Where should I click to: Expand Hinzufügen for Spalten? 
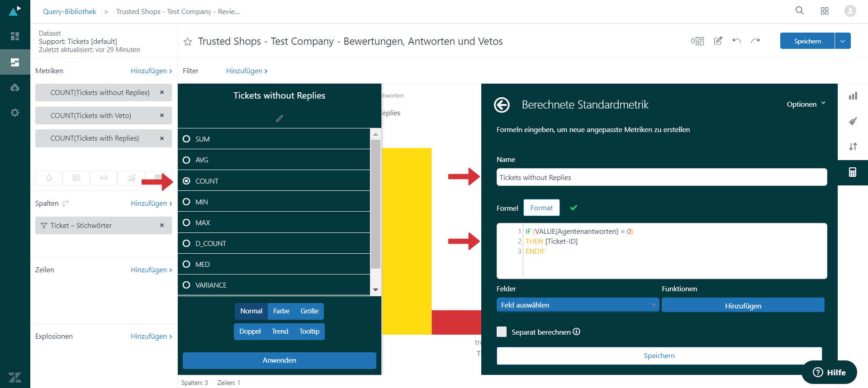(x=151, y=203)
